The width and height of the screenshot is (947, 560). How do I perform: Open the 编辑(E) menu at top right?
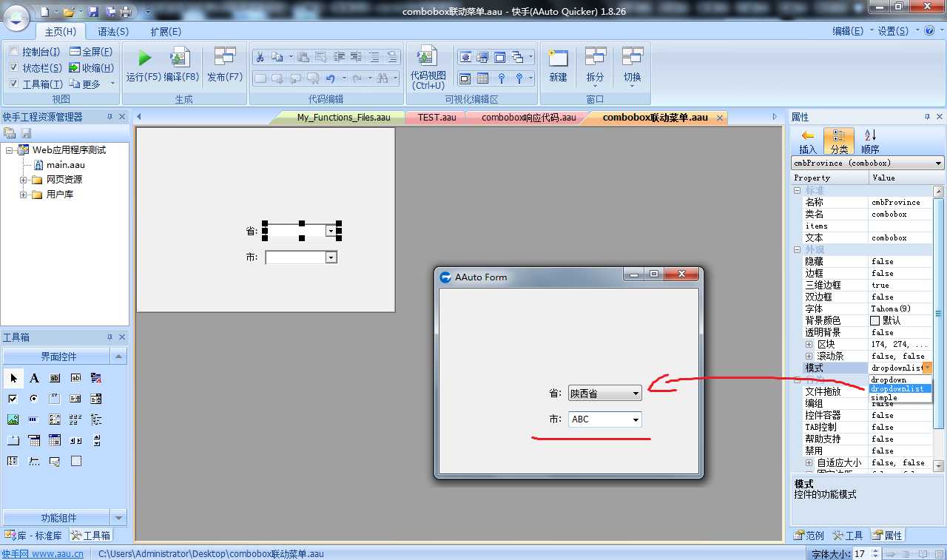pos(848,31)
